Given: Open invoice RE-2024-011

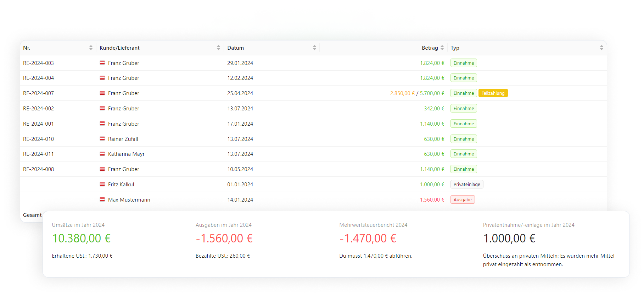Looking at the screenshot, I should click(38, 154).
